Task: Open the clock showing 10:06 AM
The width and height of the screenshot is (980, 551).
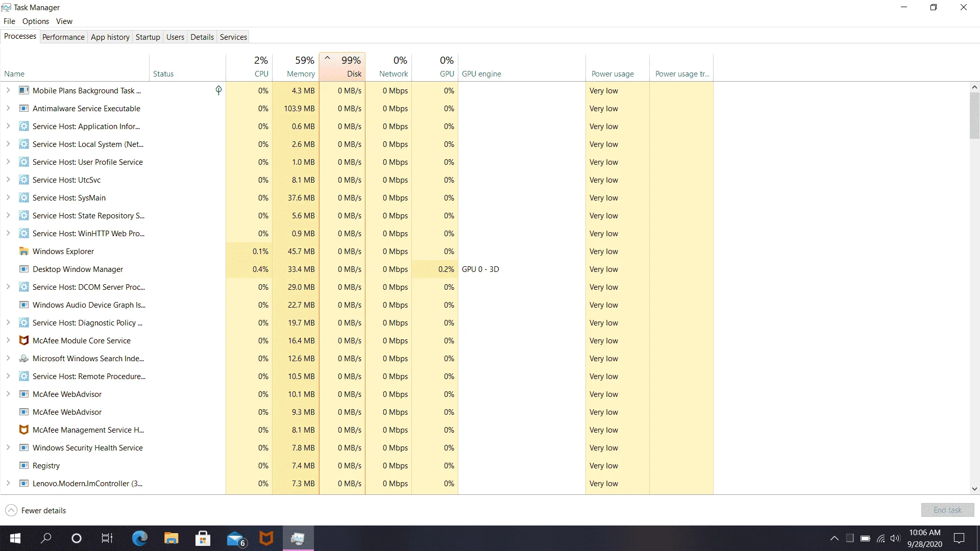Action: click(x=924, y=538)
